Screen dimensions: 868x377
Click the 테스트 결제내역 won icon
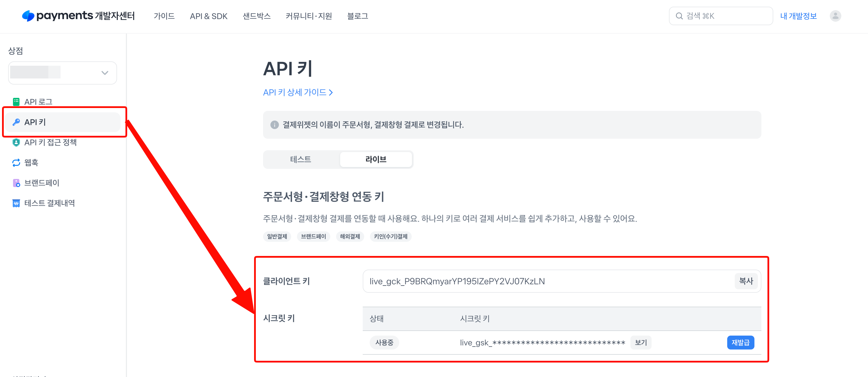click(16, 203)
